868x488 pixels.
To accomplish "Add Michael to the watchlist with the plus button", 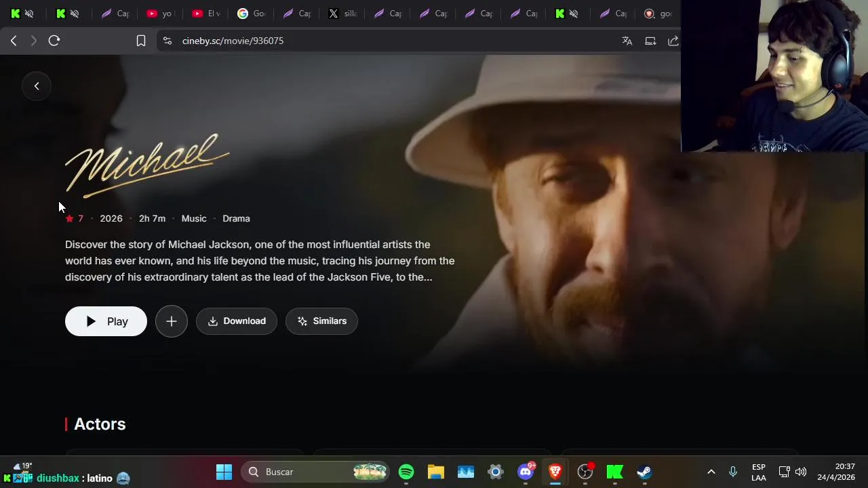I will tap(172, 321).
